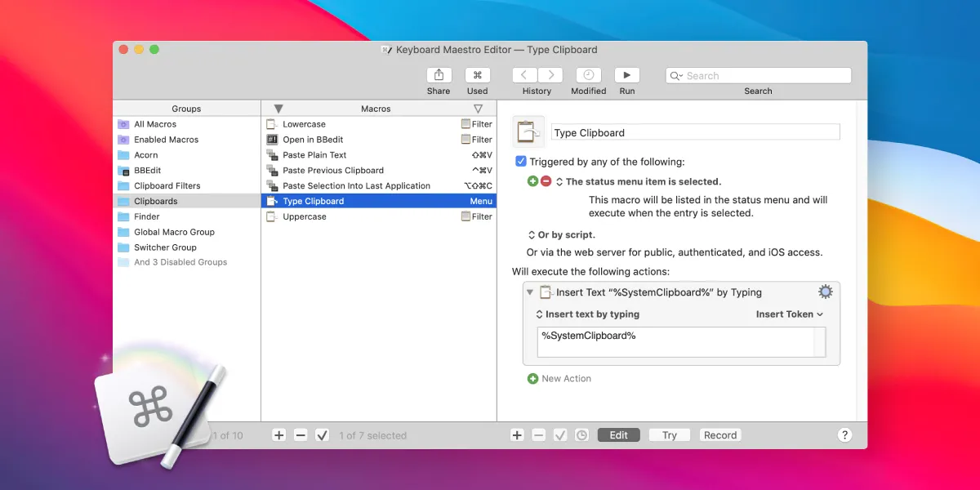Collapse the Insert Text action disclosure triangle

[529, 292]
